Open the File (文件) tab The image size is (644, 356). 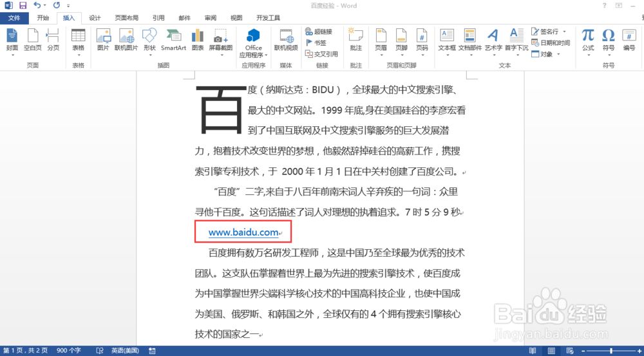coord(14,18)
